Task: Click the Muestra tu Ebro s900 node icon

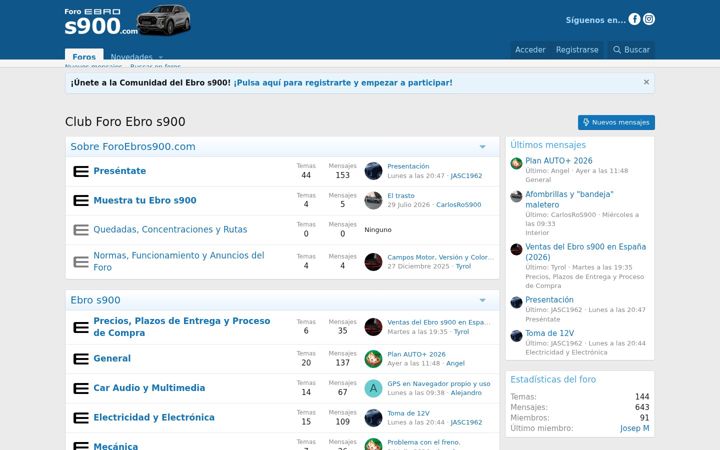Action: tap(81, 201)
